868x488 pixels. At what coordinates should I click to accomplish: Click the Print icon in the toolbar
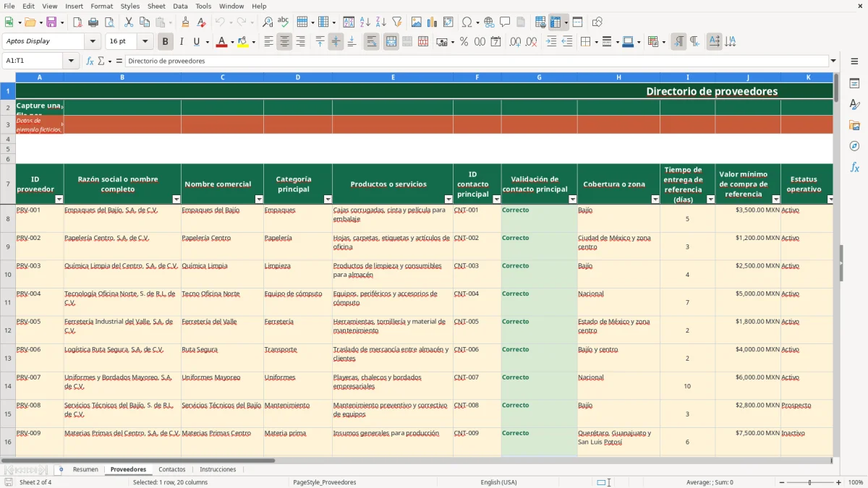point(93,22)
